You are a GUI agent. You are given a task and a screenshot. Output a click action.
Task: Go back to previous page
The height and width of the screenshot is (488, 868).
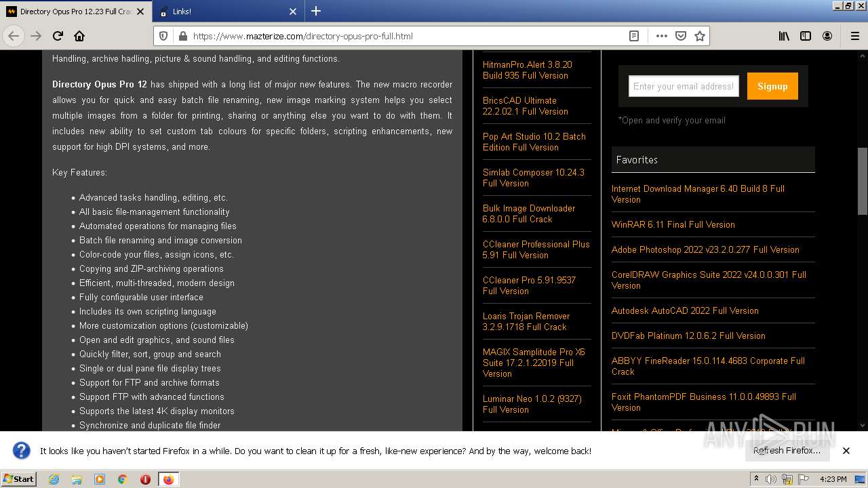coord(14,36)
